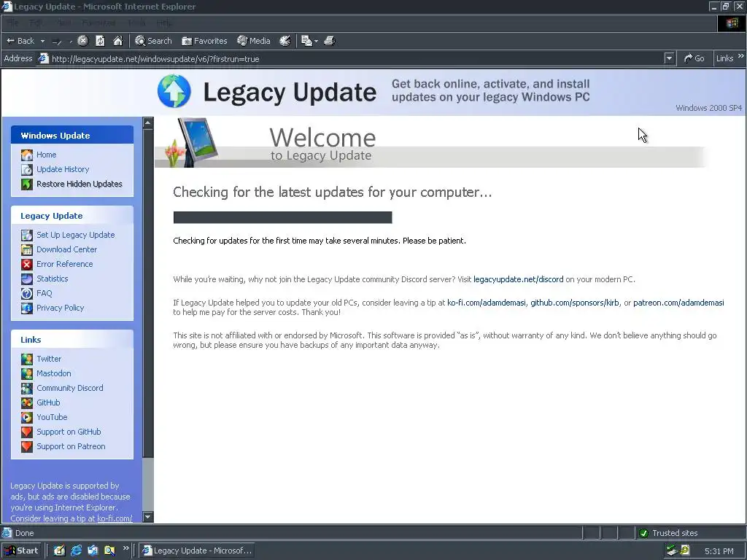The width and height of the screenshot is (747, 560).
Task: Expand the Links toolbar chevron
Action: [x=741, y=56]
